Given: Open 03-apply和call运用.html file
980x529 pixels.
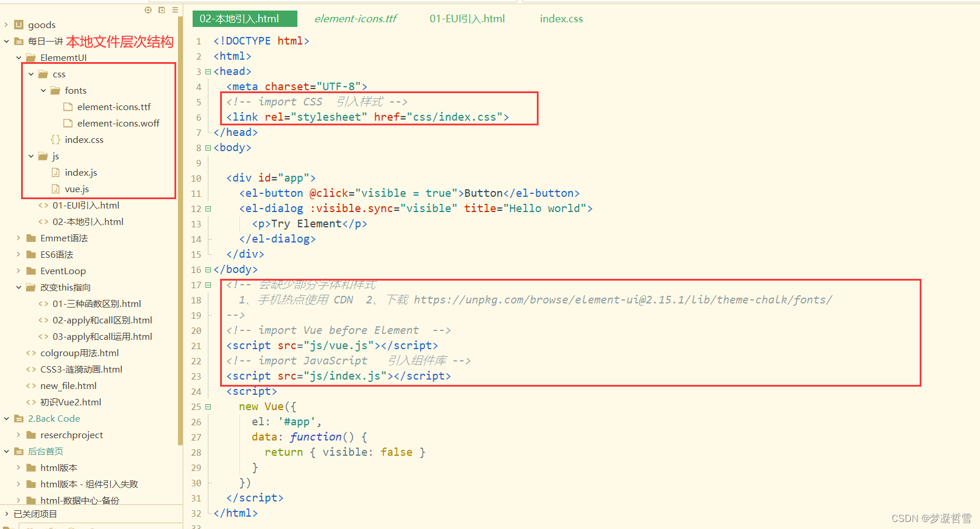Looking at the screenshot, I should coord(102,336).
